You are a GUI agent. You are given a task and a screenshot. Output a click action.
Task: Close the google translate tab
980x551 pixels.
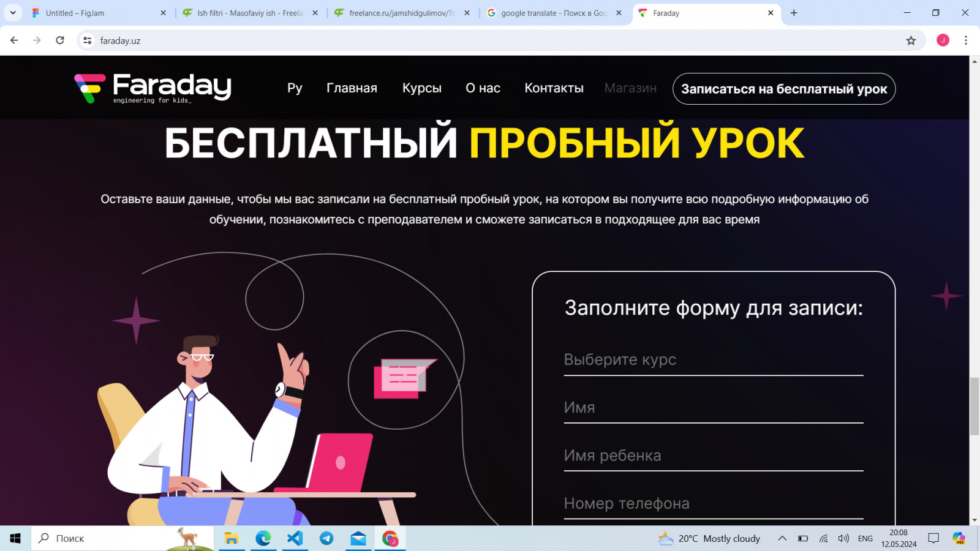tap(619, 13)
